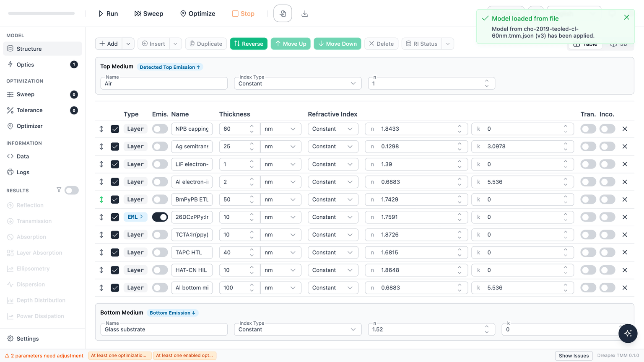Image resolution: width=644 pixels, height=362 pixels.
Task: Toggle transparent switch for NPB capping layer
Action: click(x=588, y=129)
